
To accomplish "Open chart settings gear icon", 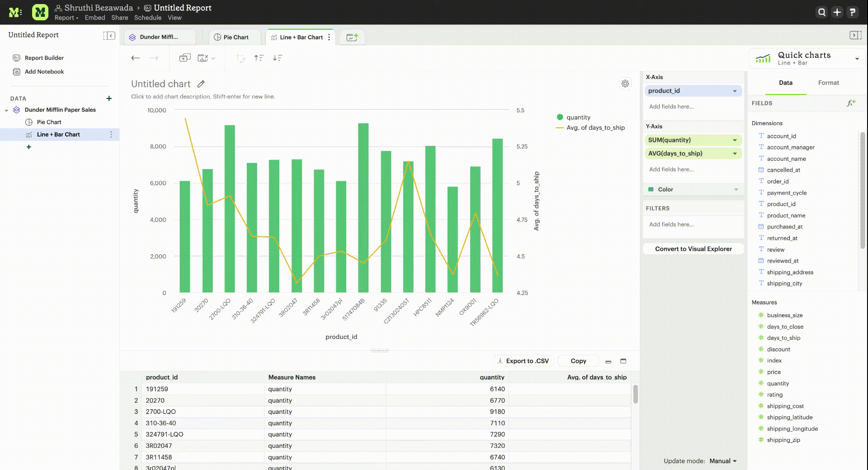I will [625, 84].
